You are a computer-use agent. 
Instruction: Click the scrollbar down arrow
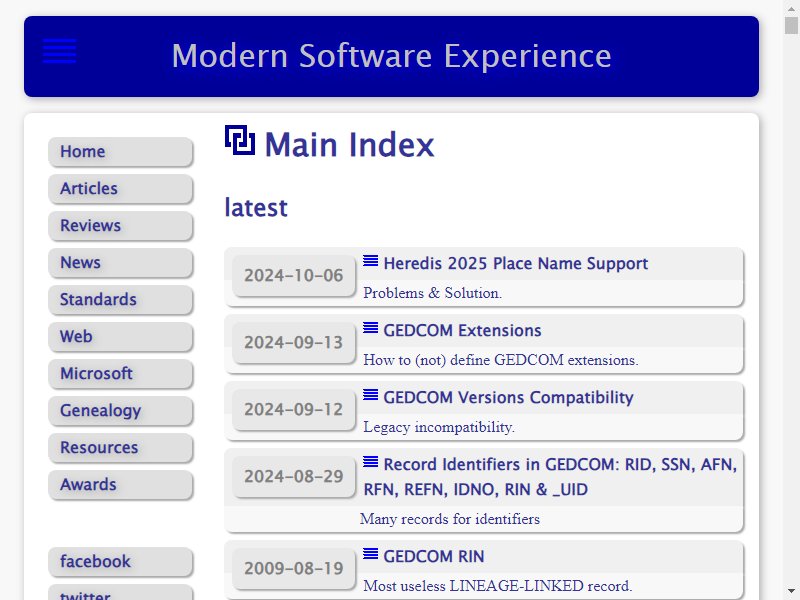tap(791, 591)
